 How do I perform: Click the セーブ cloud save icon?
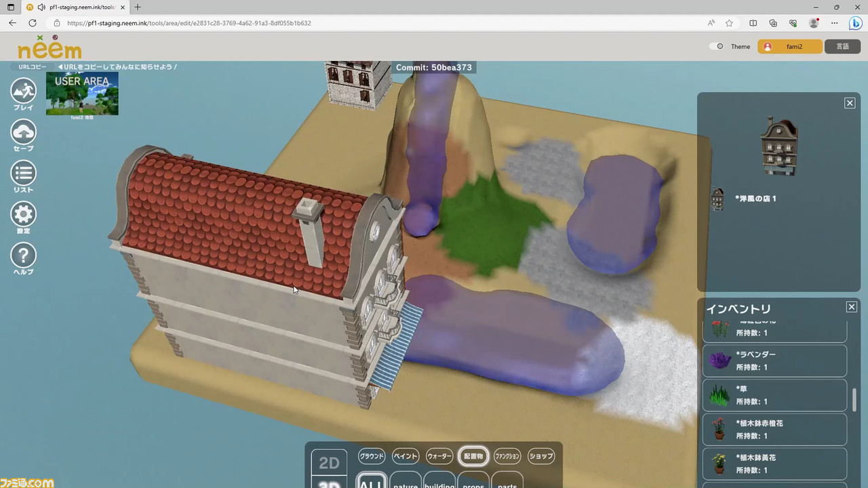(23, 133)
